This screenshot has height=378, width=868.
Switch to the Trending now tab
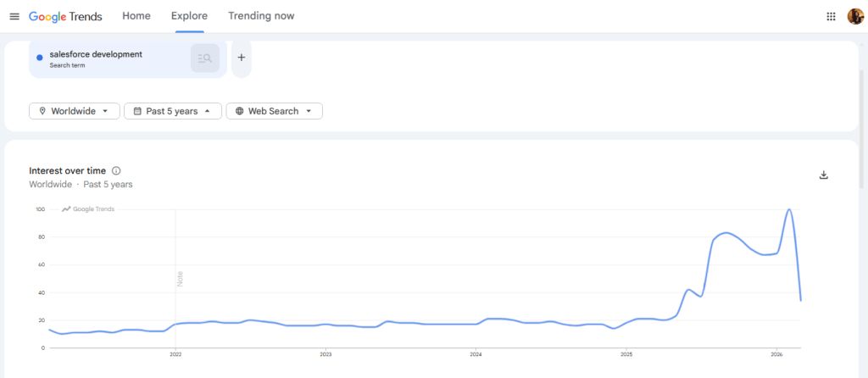point(261,16)
